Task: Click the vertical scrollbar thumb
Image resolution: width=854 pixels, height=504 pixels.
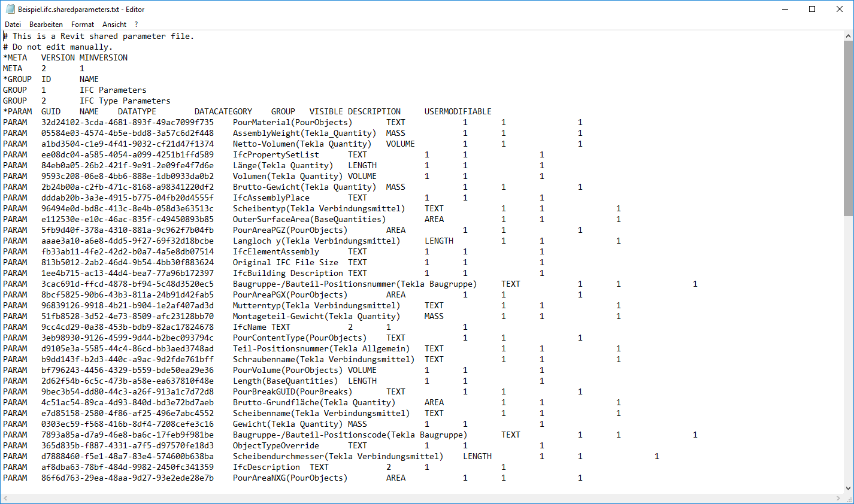Action: (x=848, y=129)
